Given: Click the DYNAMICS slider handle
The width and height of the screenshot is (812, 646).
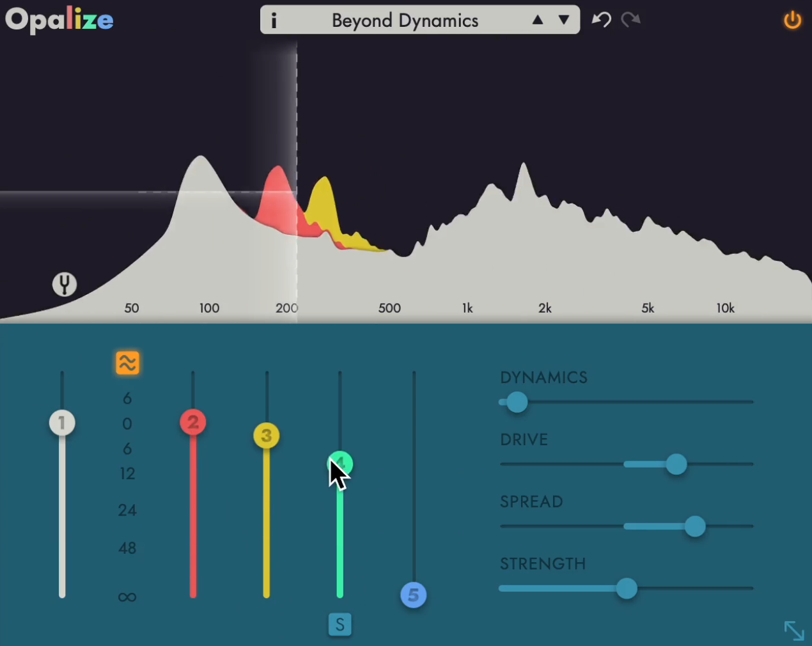Looking at the screenshot, I should [x=517, y=402].
